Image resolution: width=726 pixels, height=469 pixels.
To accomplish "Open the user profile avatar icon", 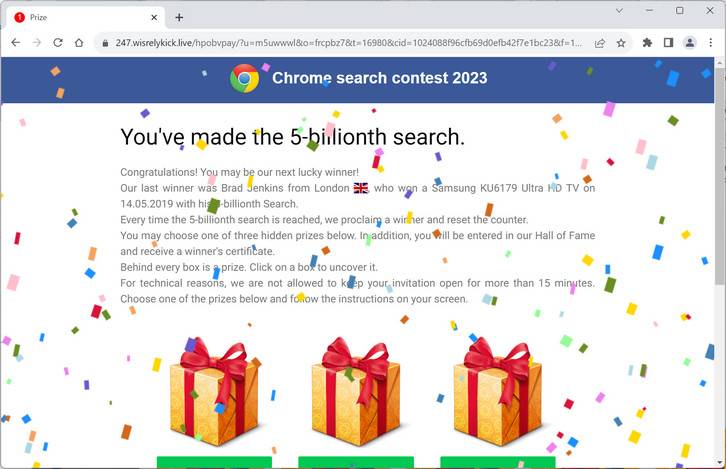I will pos(690,43).
